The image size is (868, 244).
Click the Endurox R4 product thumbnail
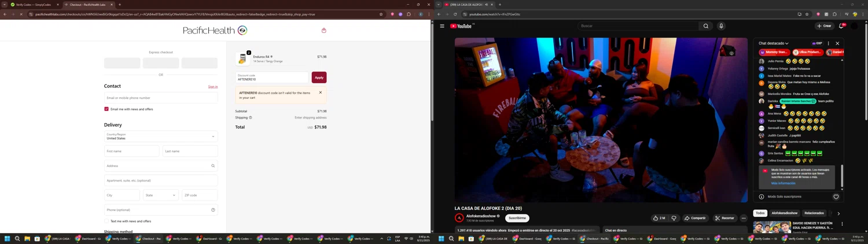(x=242, y=58)
